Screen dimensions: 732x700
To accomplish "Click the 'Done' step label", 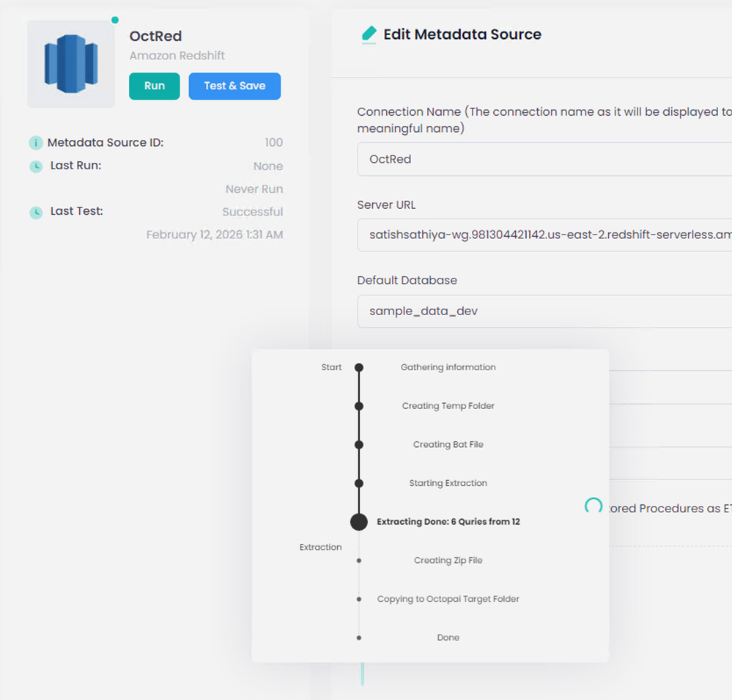I will (x=448, y=638).
